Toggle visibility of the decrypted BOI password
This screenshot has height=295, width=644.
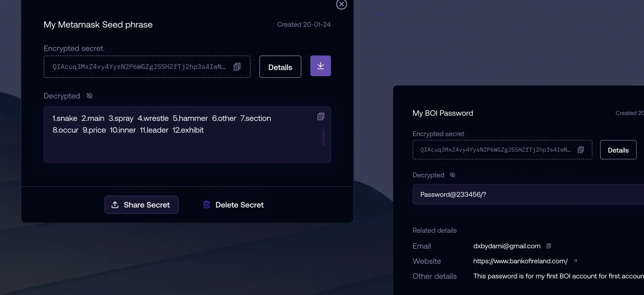click(452, 175)
